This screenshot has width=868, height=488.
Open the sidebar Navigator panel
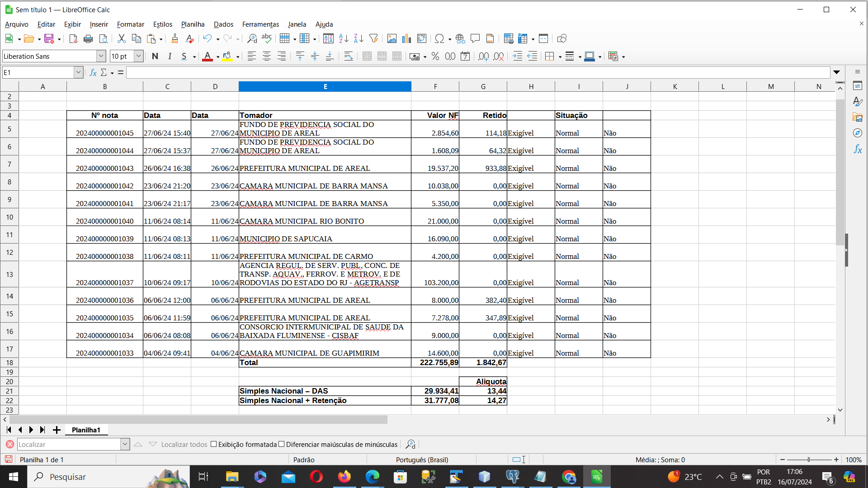coord(858,133)
